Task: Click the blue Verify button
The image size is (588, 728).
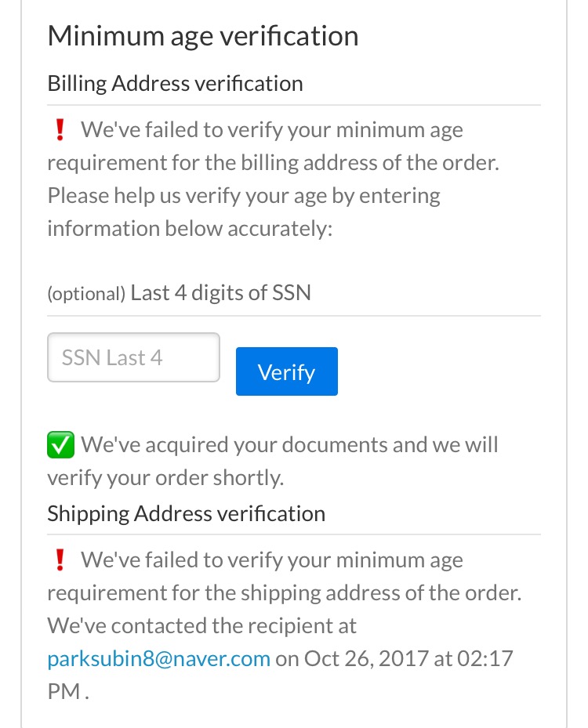Action: 287,371
